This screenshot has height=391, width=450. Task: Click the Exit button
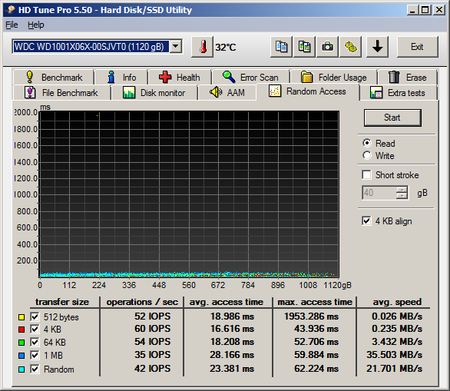click(x=417, y=47)
